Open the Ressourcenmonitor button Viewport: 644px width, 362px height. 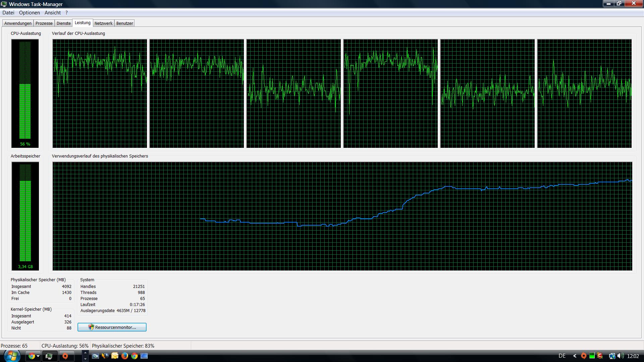tap(112, 327)
